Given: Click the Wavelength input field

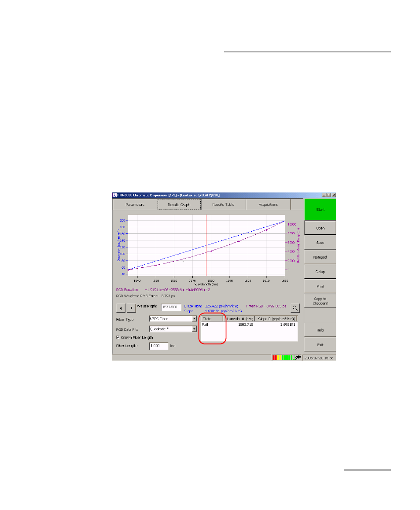Looking at the screenshot, I should point(171,307).
